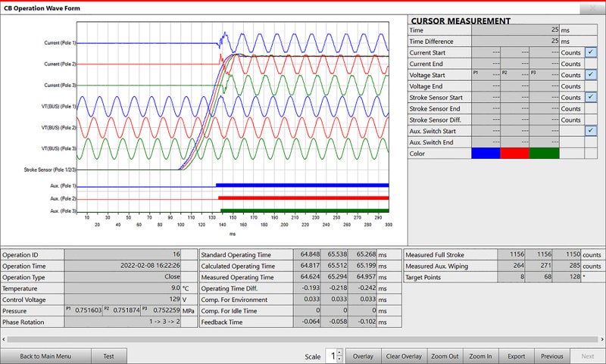This screenshot has width=606, height=364.
Task: Click the Stroke Sensor (Pole 1/2/3) label
Action: (x=50, y=170)
